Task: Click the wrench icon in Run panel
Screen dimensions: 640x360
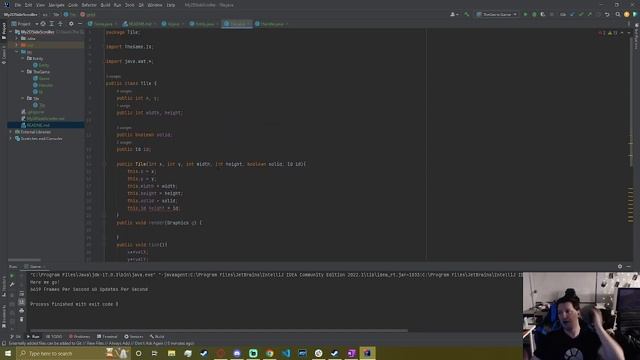Action: (12, 284)
